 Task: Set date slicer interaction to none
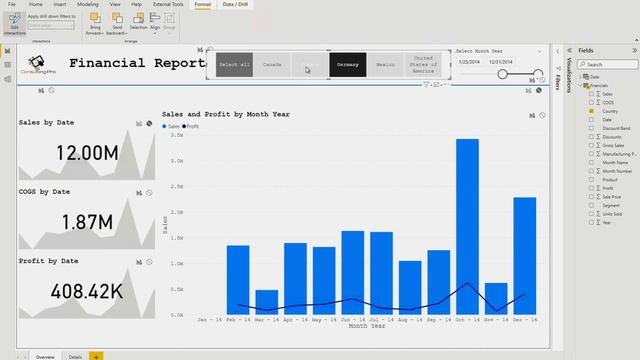click(542, 80)
